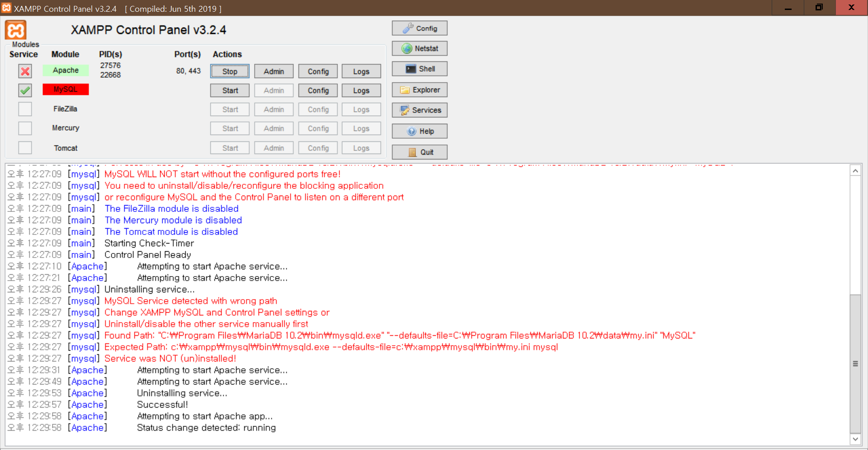Click the green Apache module label
868x450 pixels.
(x=66, y=70)
